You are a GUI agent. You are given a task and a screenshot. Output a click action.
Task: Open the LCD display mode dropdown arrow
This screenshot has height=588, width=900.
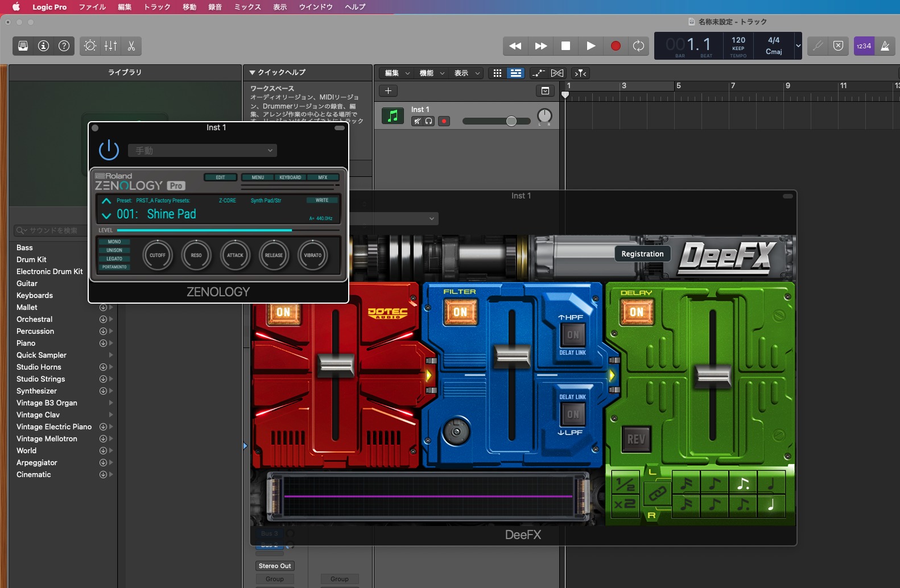pos(798,46)
